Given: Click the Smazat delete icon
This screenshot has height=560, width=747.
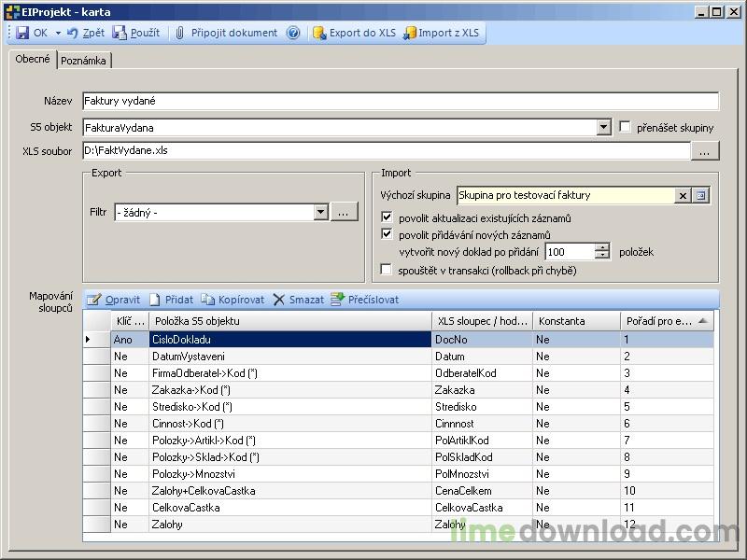Looking at the screenshot, I should (279, 300).
